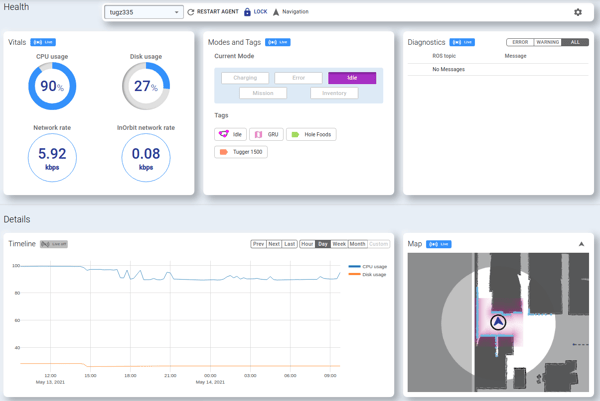Click the green Hole Foods tag icon

coord(295,134)
